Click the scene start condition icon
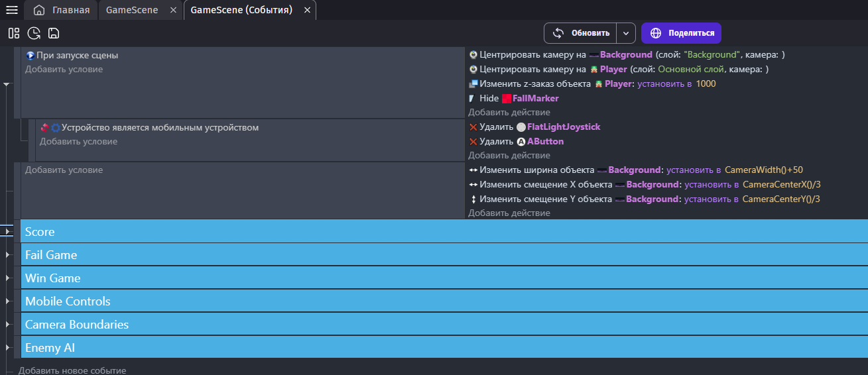 tap(31, 56)
